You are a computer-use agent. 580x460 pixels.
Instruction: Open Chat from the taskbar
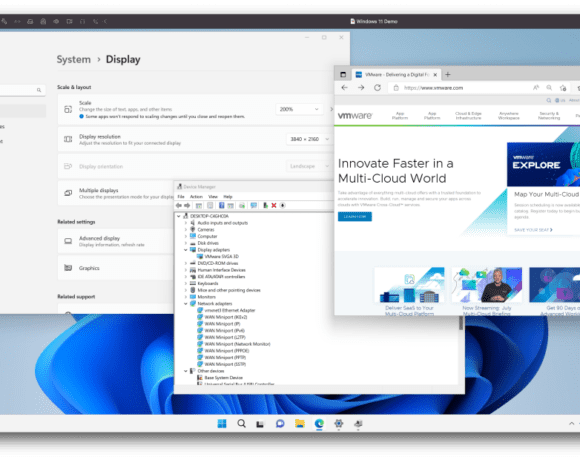(x=280, y=424)
